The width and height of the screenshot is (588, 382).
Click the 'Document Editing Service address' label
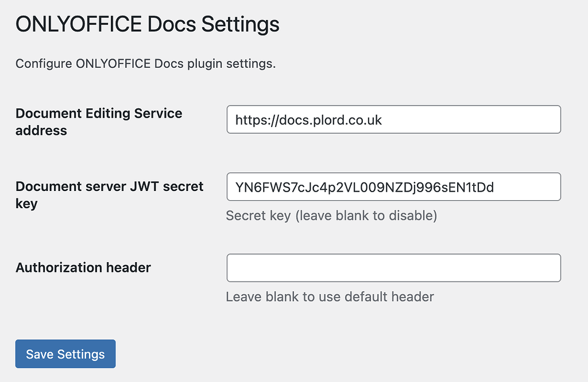pos(99,122)
